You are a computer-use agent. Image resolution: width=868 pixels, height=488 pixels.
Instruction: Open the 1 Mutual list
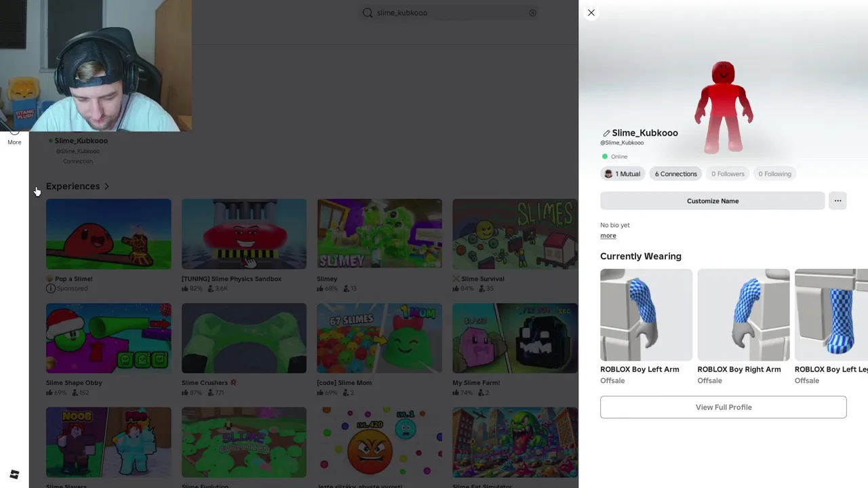coord(622,174)
